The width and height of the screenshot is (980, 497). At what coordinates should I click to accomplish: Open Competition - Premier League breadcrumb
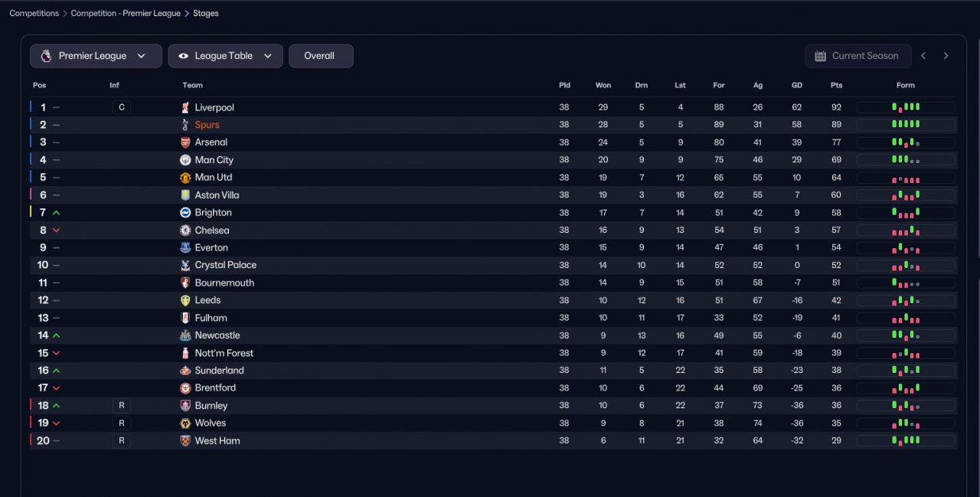[x=126, y=13]
